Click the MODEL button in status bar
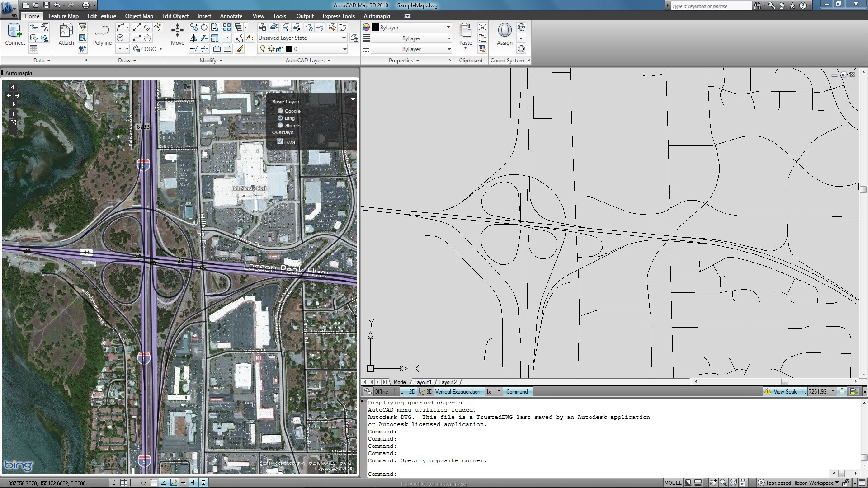868x488 pixels. 673,483
